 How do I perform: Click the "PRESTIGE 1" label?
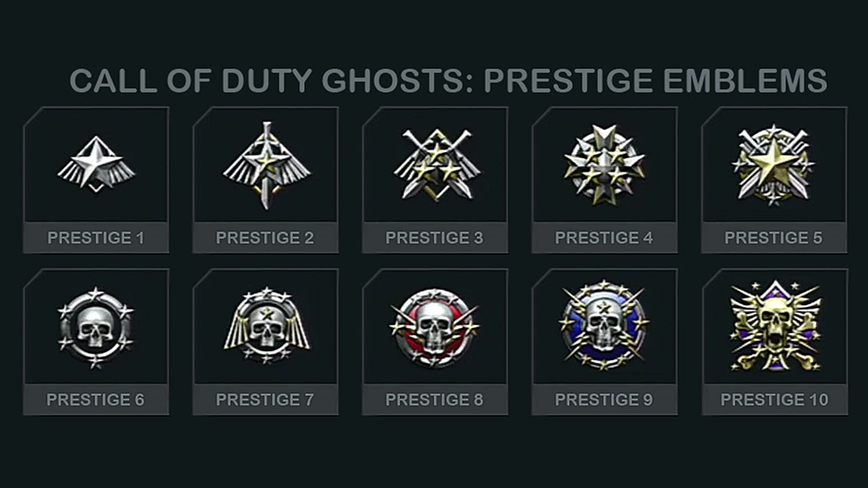click(x=96, y=238)
